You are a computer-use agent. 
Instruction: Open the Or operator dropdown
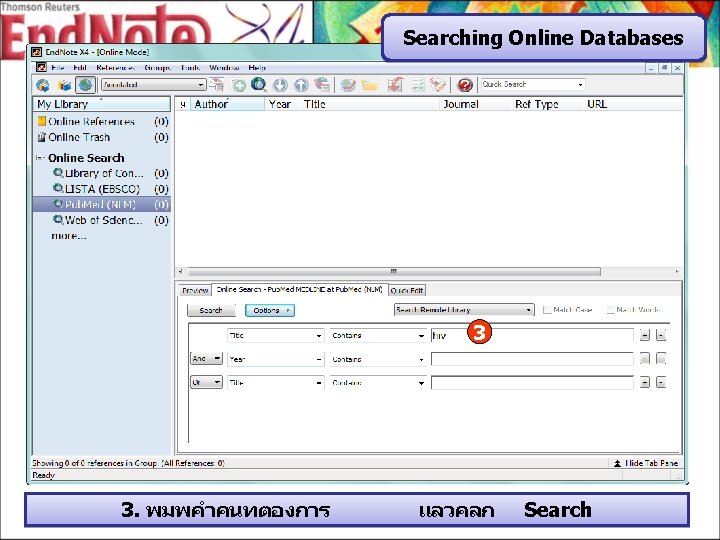click(x=206, y=382)
